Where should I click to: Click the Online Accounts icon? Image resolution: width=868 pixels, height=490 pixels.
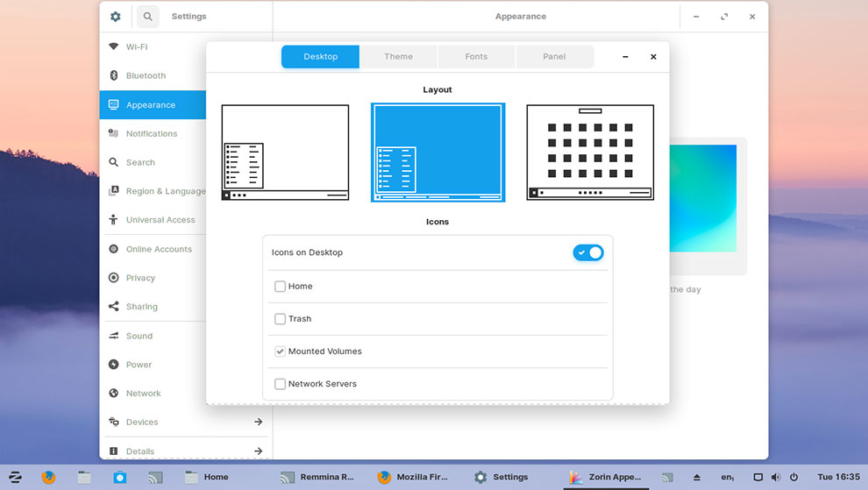click(x=113, y=249)
